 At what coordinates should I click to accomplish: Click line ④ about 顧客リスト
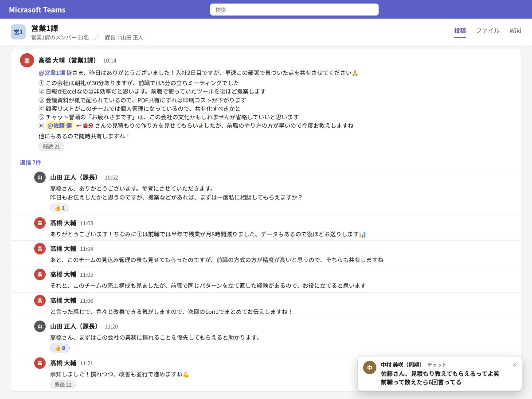139,109
